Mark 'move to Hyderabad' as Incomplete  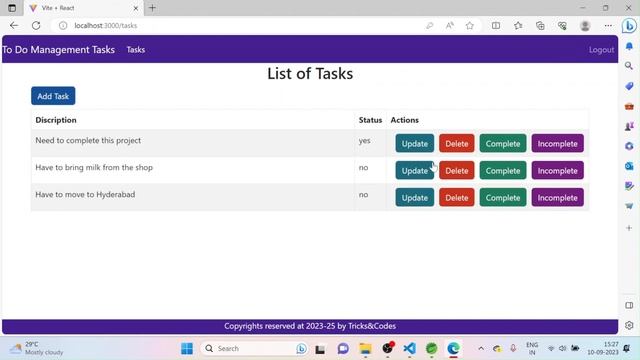tap(557, 197)
